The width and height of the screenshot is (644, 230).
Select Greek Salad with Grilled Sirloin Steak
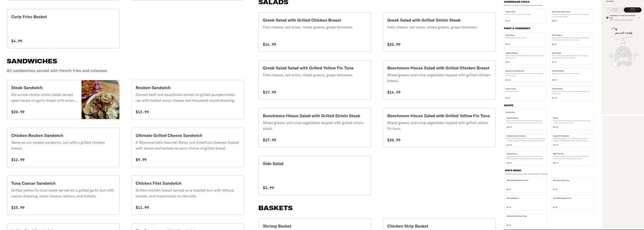[x=439, y=32]
